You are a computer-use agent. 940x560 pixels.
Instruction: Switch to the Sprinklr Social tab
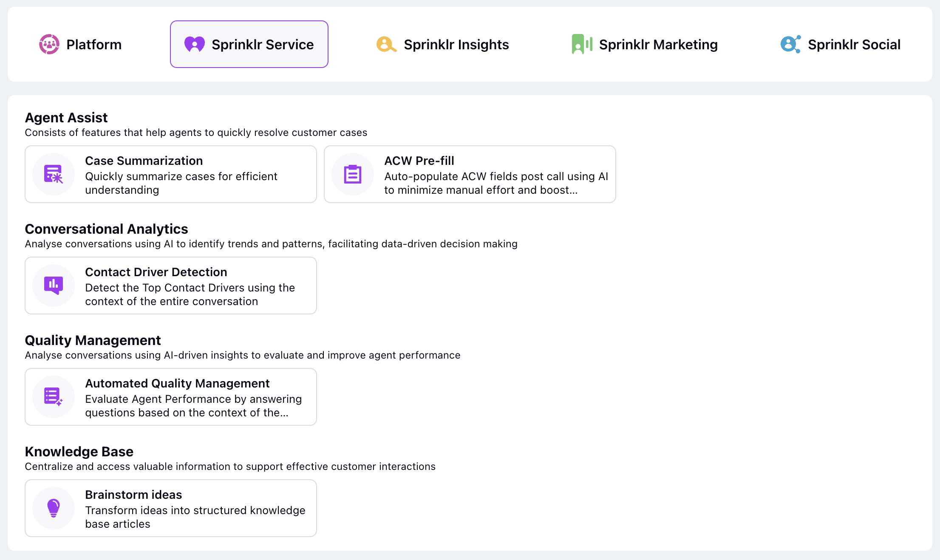pyautogui.click(x=841, y=44)
